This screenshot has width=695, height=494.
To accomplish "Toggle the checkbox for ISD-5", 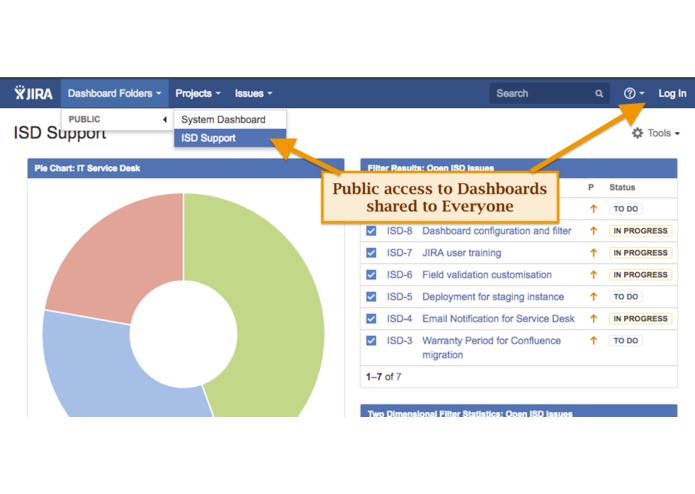I will pos(371,296).
